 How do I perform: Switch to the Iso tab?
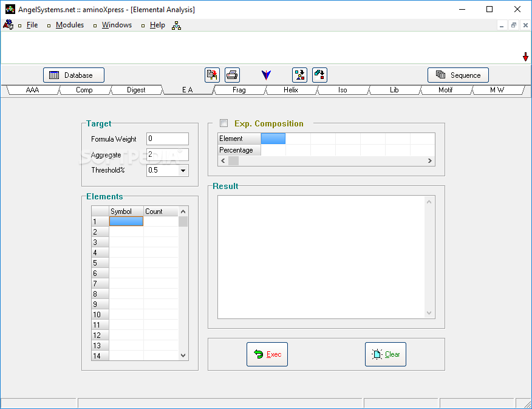(343, 90)
